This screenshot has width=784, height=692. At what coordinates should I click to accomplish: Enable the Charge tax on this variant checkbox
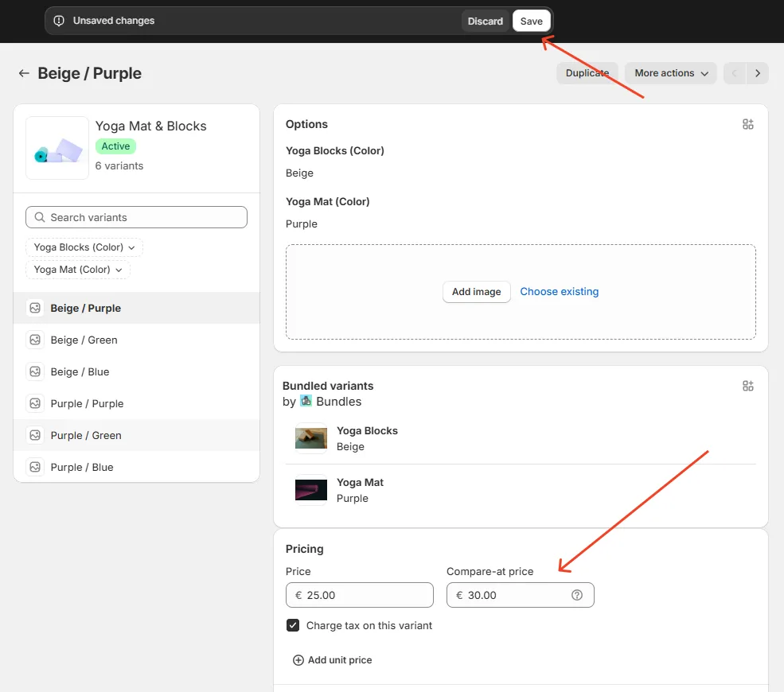click(x=293, y=625)
